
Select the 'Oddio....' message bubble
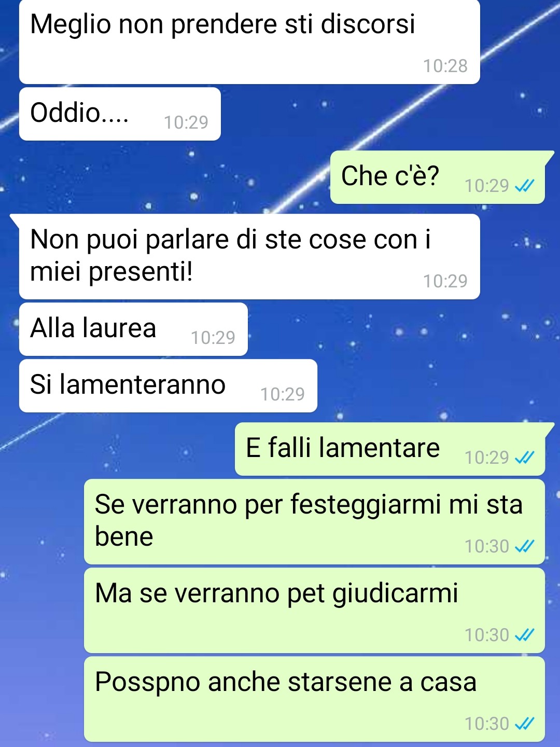pyautogui.click(x=120, y=114)
